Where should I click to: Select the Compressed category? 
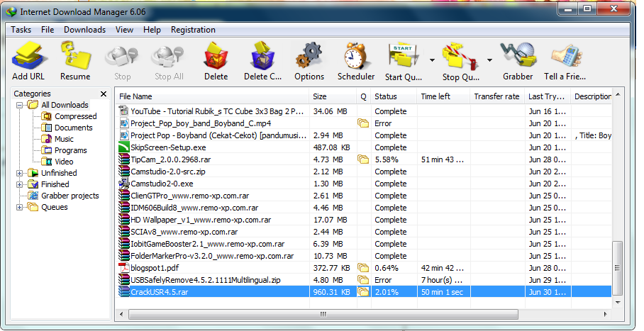(x=76, y=116)
